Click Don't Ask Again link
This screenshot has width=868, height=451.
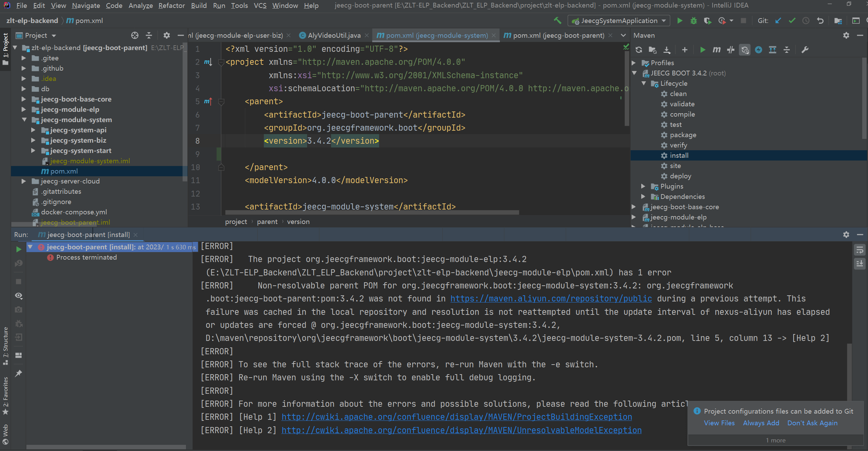812,423
